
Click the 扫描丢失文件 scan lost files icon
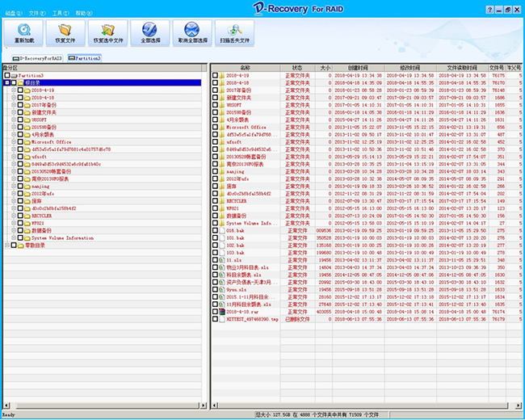tap(235, 30)
